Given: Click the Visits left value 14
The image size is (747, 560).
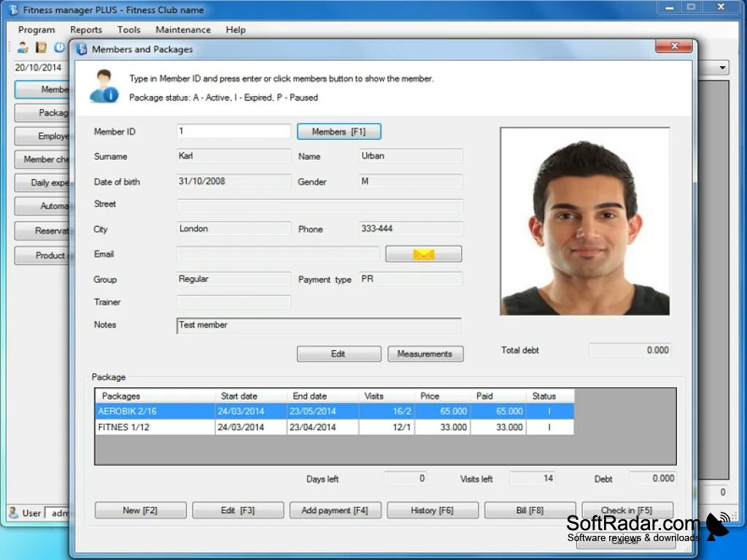Looking at the screenshot, I should [533, 478].
